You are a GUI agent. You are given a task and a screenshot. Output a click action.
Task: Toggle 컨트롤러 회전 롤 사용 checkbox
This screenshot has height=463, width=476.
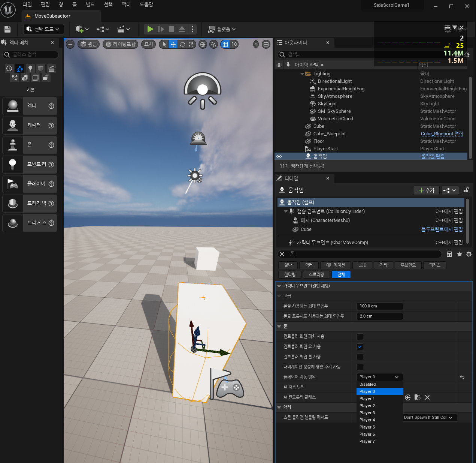pos(360,357)
